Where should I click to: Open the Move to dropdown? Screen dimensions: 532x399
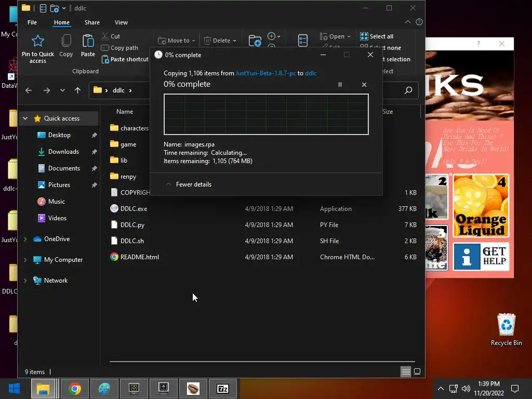(177, 41)
